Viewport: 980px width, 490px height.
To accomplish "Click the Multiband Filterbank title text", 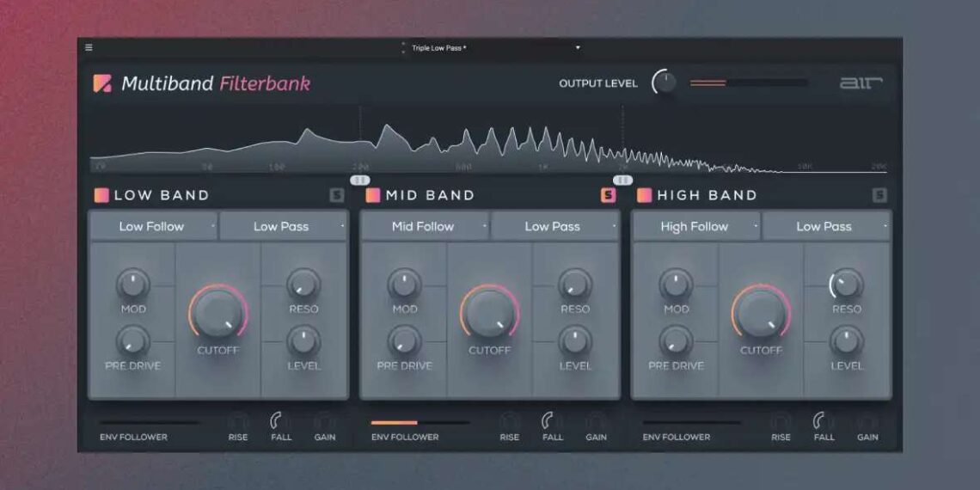I will coord(216,83).
